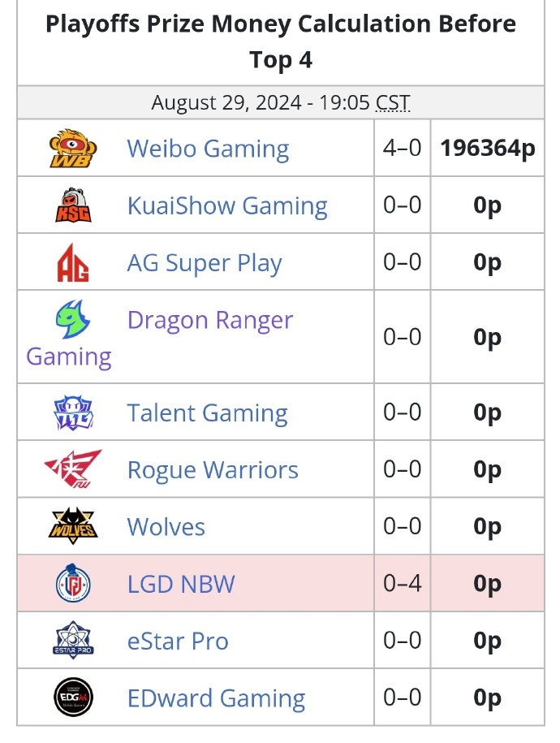
Task: Click the Weibo Gaming WB logo
Action: click(x=73, y=148)
